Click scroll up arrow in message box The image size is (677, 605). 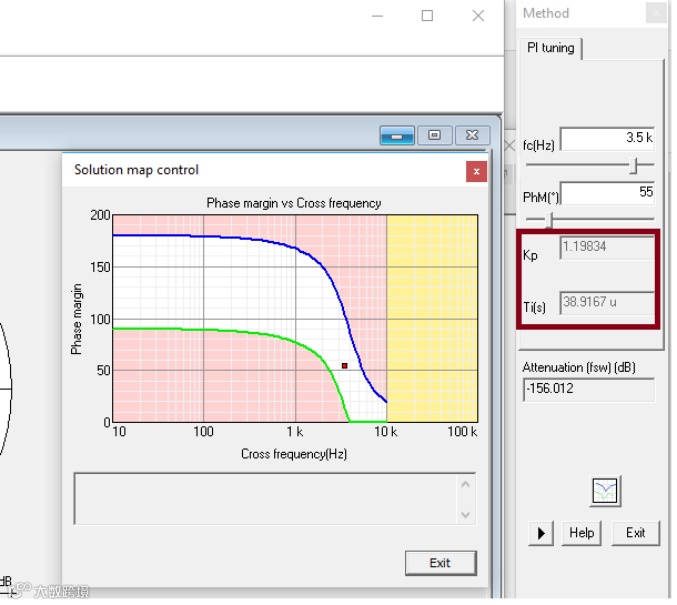pyautogui.click(x=465, y=485)
